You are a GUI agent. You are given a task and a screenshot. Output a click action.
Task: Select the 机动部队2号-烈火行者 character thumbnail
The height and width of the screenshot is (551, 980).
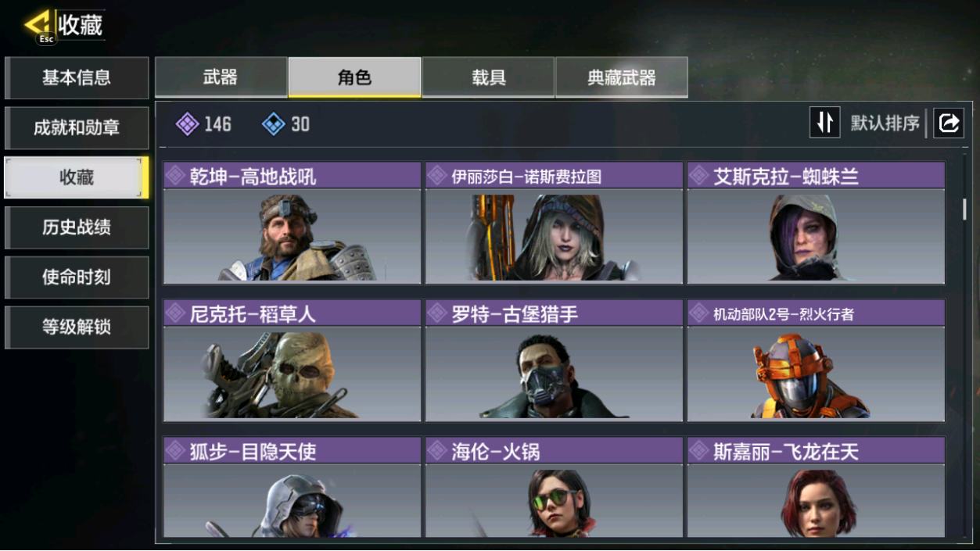click(816, 374)
